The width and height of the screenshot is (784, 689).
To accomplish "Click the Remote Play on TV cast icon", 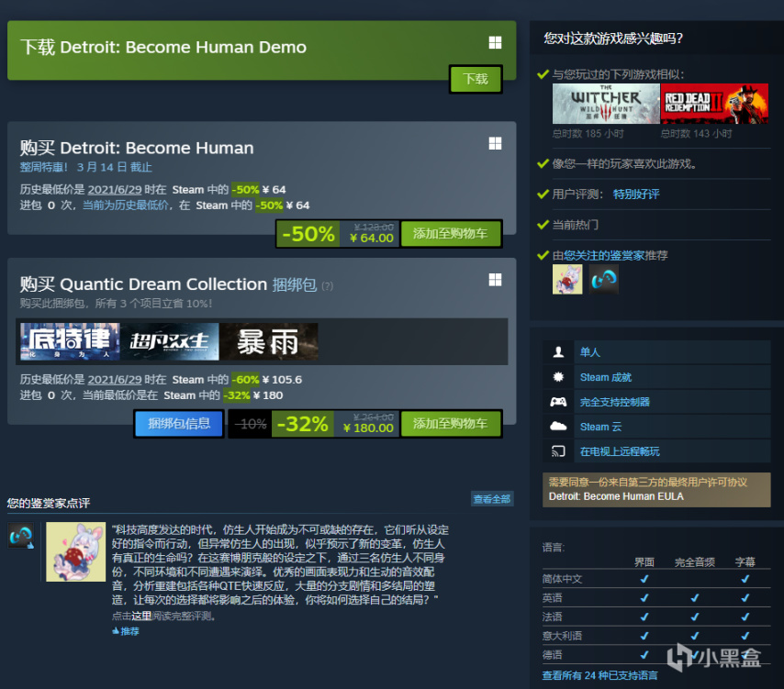I will pyautogui.click(x=558, y=451).
